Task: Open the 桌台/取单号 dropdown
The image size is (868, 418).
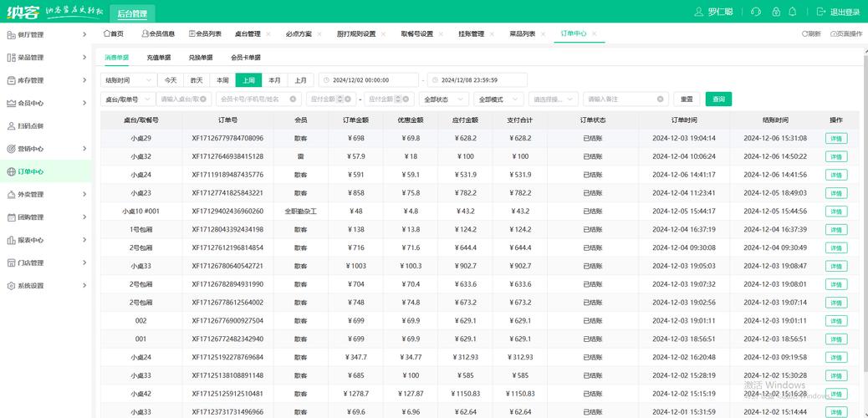Action: click(x=128, y=99)
